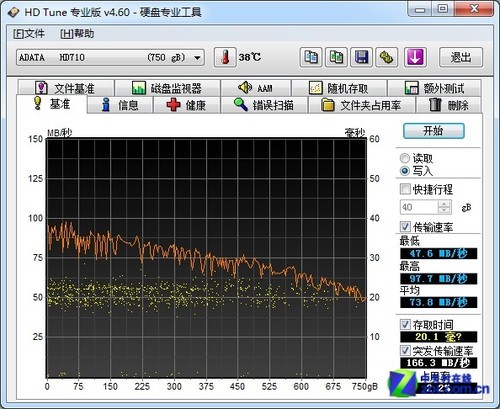The width and height of the screenshot is (500, 409).
Task: Open the 文件 File menu
Action: pos(29,34)
